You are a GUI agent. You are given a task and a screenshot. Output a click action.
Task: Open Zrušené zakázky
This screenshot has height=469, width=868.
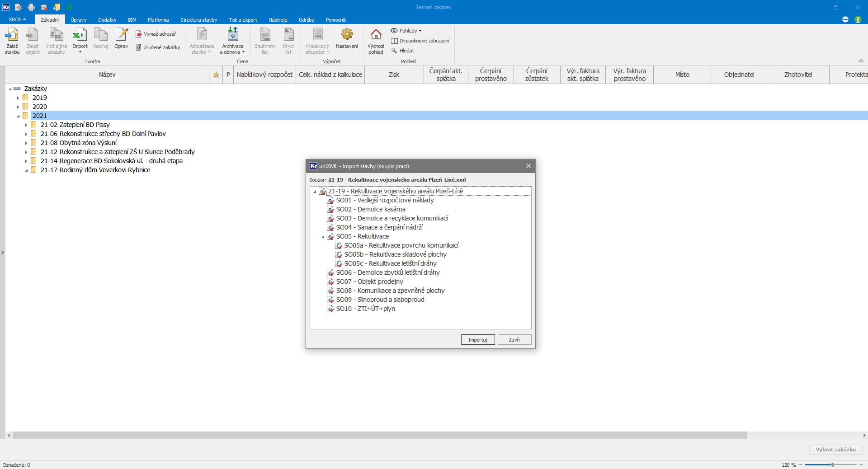[158, 47]
